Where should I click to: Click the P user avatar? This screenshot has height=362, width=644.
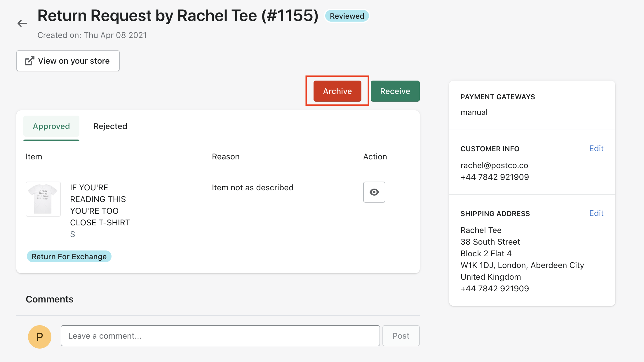click(40, 337)
